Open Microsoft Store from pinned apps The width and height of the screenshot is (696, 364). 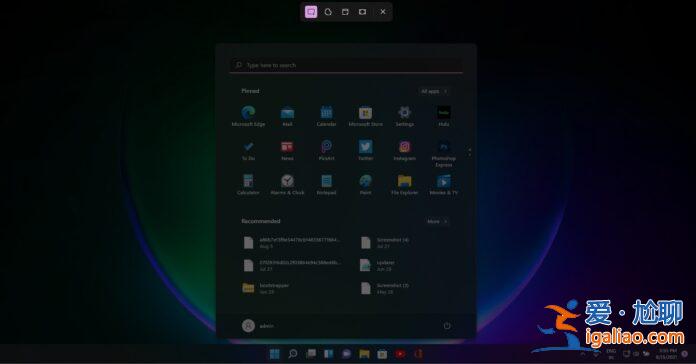point(366,116)
